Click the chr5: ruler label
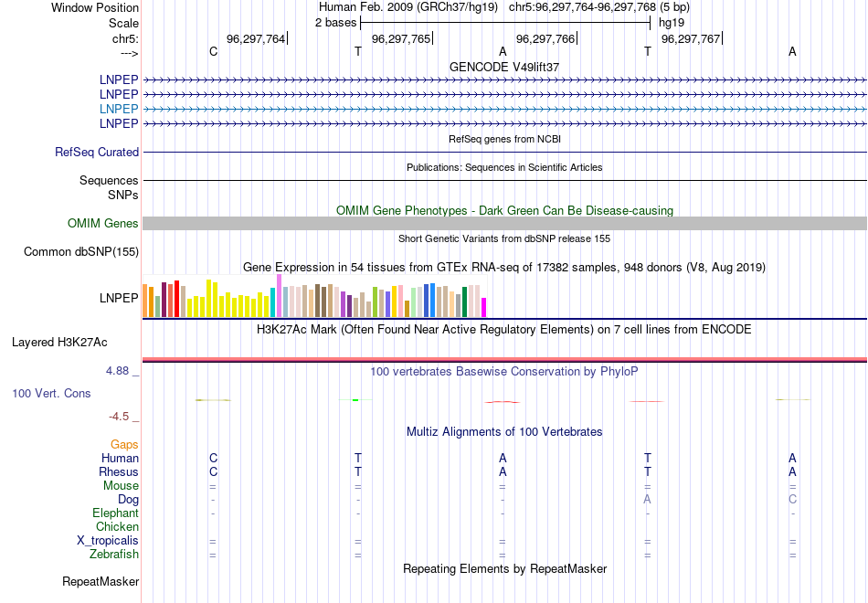Image resolution: width=868 pixels, height=603 pixels. [125, 38]
